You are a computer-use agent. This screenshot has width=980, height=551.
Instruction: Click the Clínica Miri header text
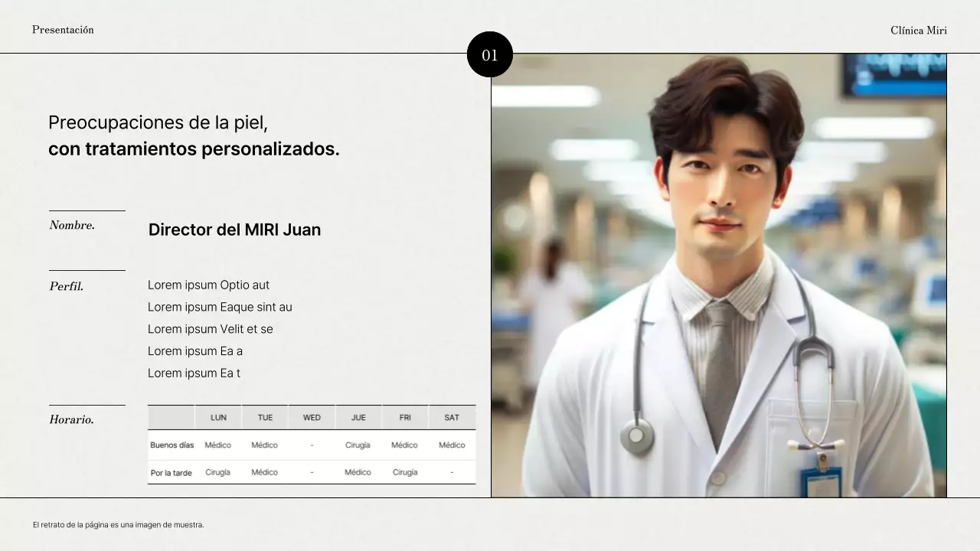point(918,31)
